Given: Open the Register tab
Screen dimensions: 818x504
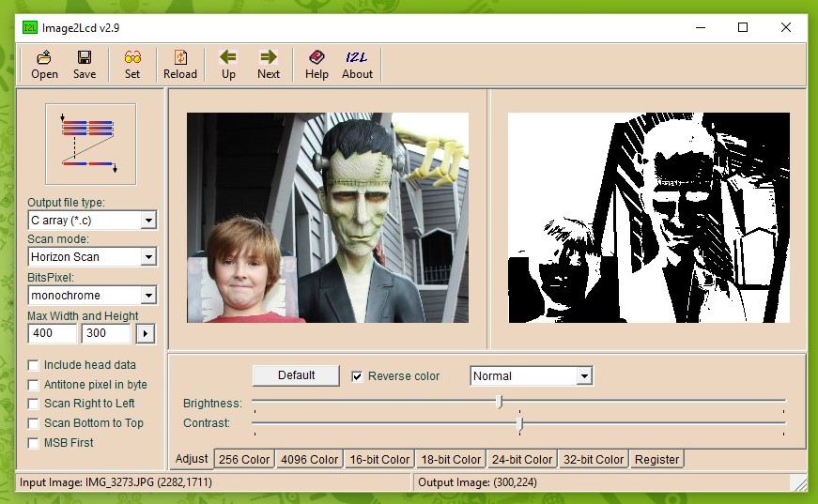Looking at the screenshot, I should pyautogui.click(x=656, y=459).
